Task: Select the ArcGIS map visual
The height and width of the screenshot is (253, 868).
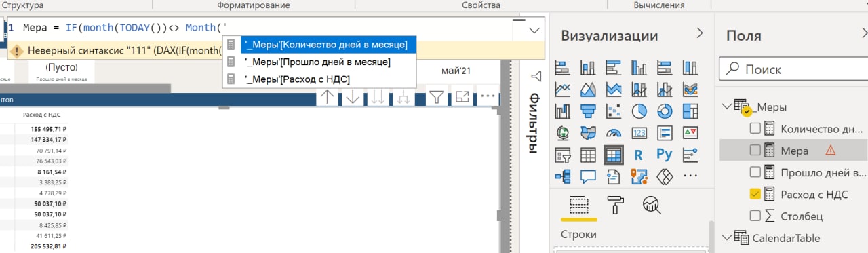Action: (639, 176)
